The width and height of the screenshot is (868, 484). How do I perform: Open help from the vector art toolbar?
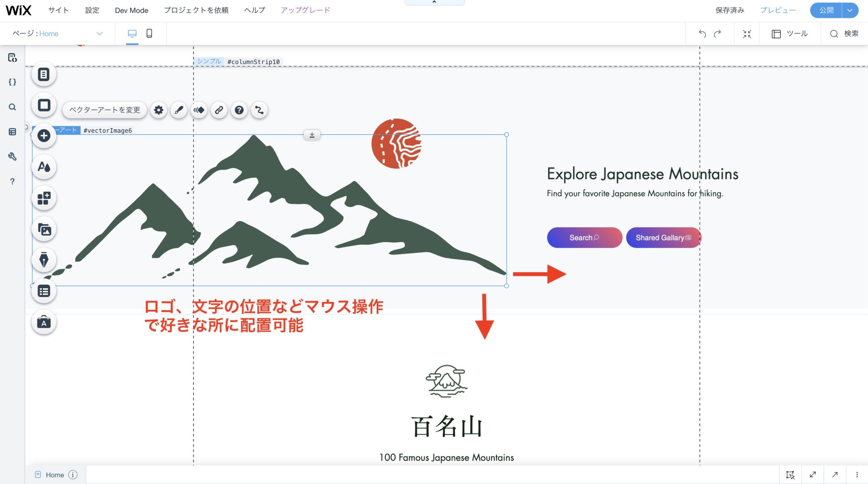pyautogui.click(x=239, y=110)
